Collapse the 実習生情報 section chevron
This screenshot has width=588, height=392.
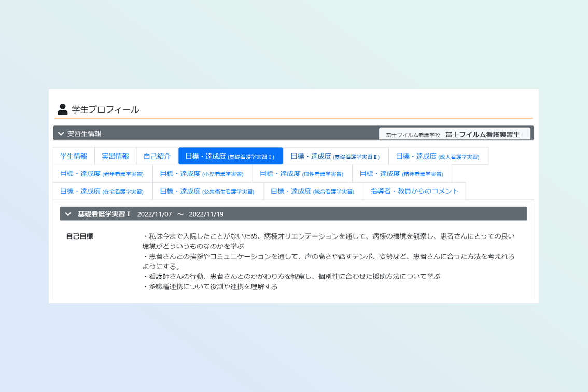tap(61, 134)
